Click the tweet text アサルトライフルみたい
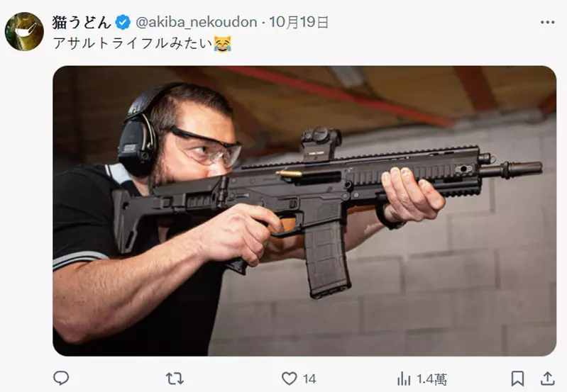Viewport: 567px width, 392px height. tap(133, 43)
